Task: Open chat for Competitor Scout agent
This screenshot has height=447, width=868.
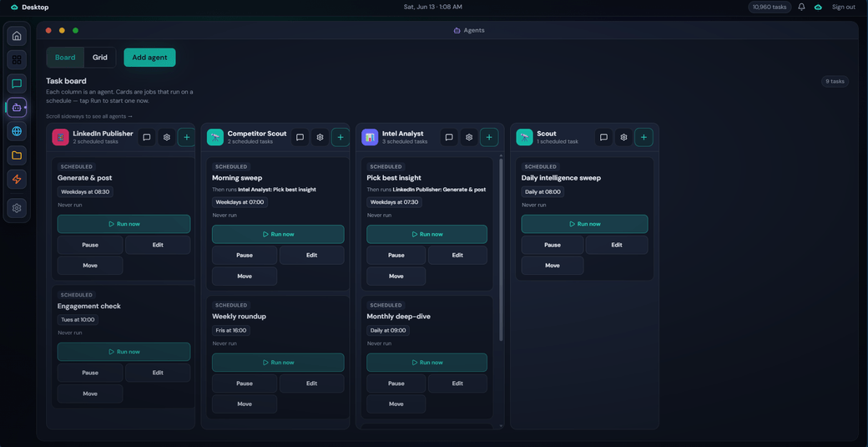Action: 300,137
